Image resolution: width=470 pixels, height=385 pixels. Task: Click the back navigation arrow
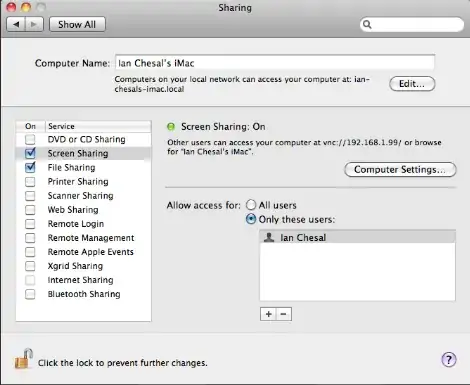(16, 24)
